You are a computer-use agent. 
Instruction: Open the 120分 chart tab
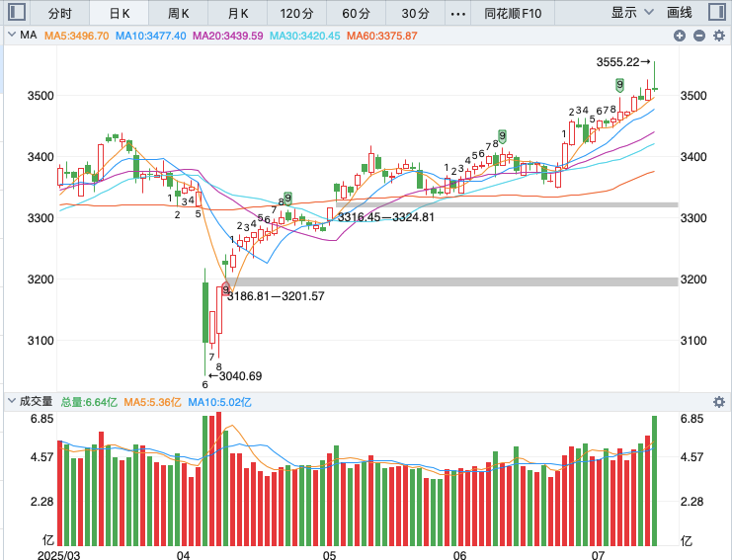(x=297, y=13)
